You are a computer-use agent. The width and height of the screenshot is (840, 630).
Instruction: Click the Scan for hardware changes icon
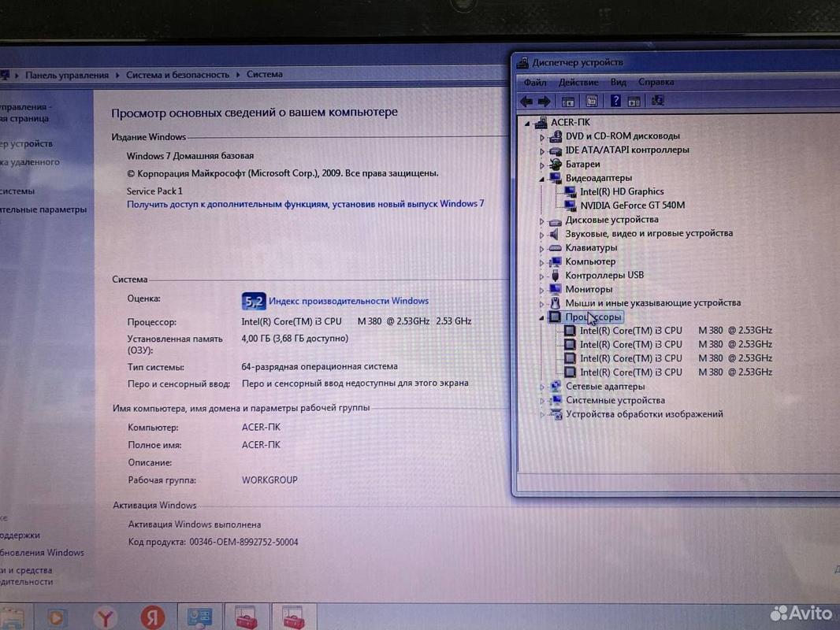point(657,101)
